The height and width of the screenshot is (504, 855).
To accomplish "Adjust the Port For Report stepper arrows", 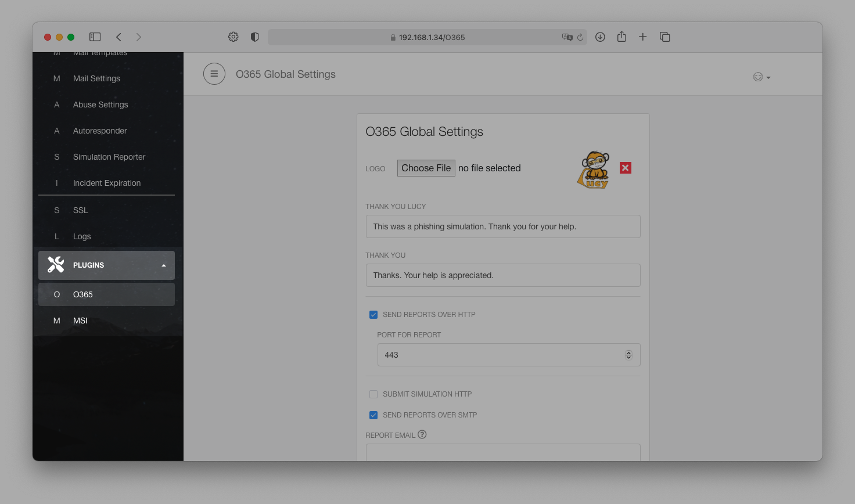I will pyautogui.click(x=628, y=355).
